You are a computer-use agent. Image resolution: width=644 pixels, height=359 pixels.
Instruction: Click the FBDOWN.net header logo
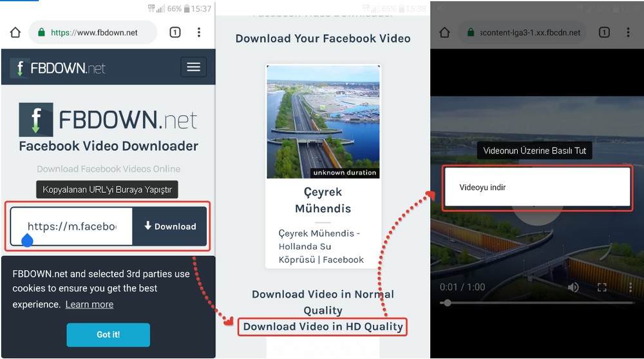58,68
